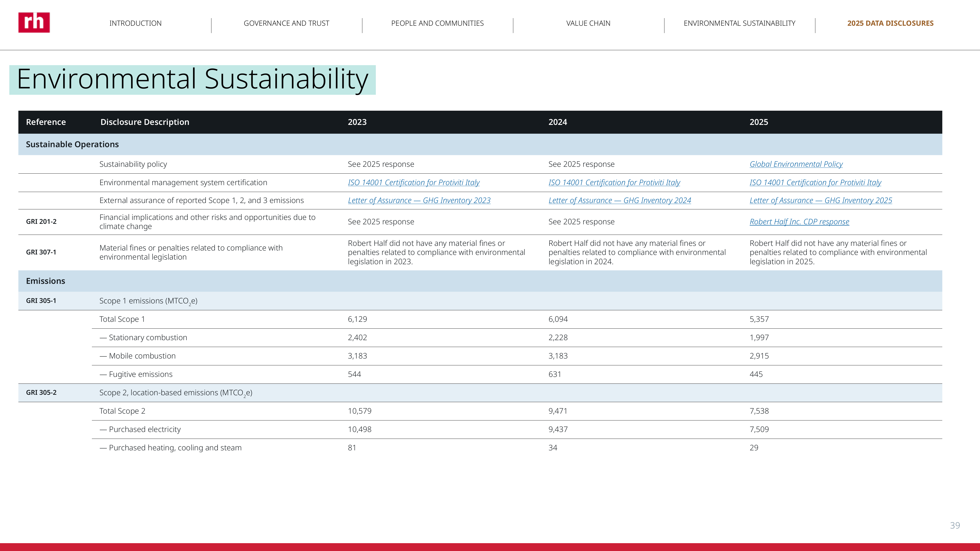Click page number 39
This screenshot has width=980, height=551.
[x=955, y=526]
